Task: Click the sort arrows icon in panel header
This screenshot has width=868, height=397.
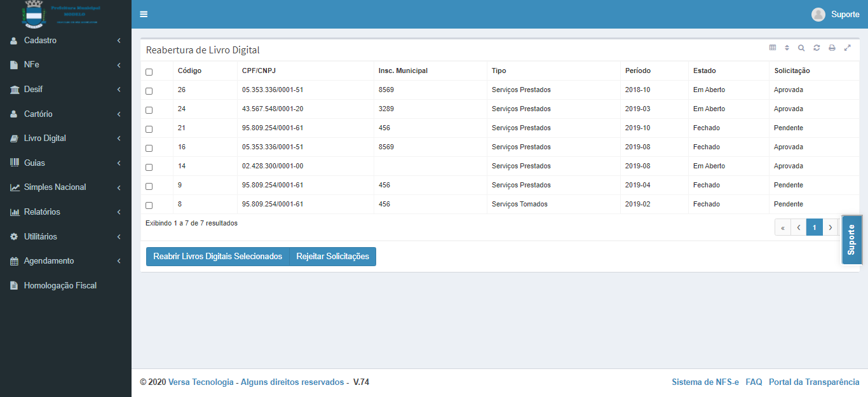Action: point(787,48)
